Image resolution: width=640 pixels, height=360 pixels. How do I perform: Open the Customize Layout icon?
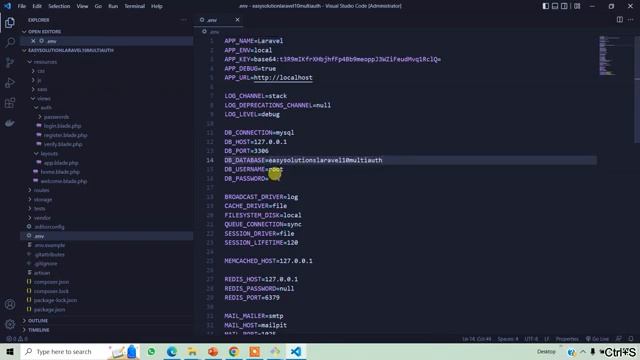(x=577, y=6)
